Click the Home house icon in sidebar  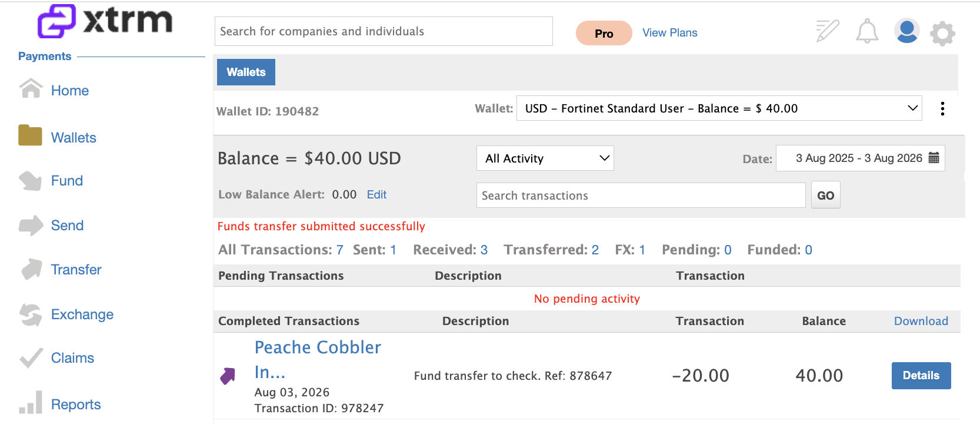pos(31,89)
